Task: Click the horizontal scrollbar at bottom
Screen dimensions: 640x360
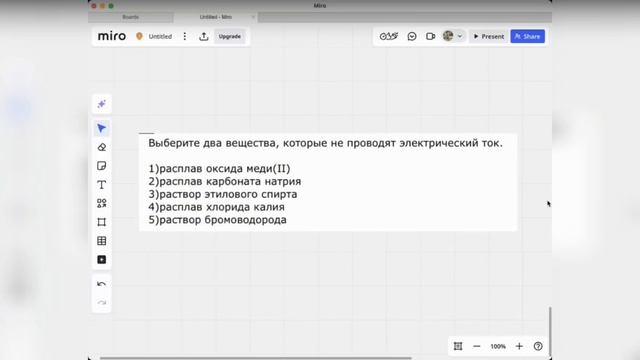Action: [x=256, y=358]
